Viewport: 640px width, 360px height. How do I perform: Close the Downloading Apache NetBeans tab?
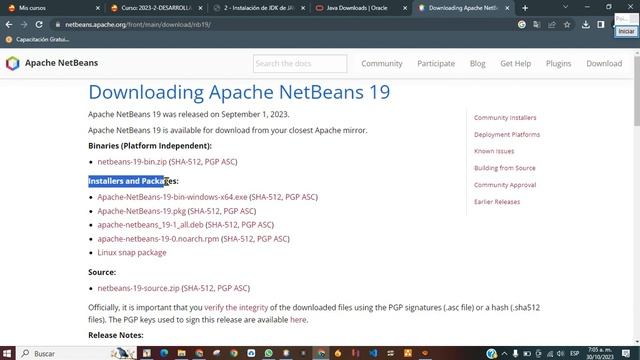point(507,8)
